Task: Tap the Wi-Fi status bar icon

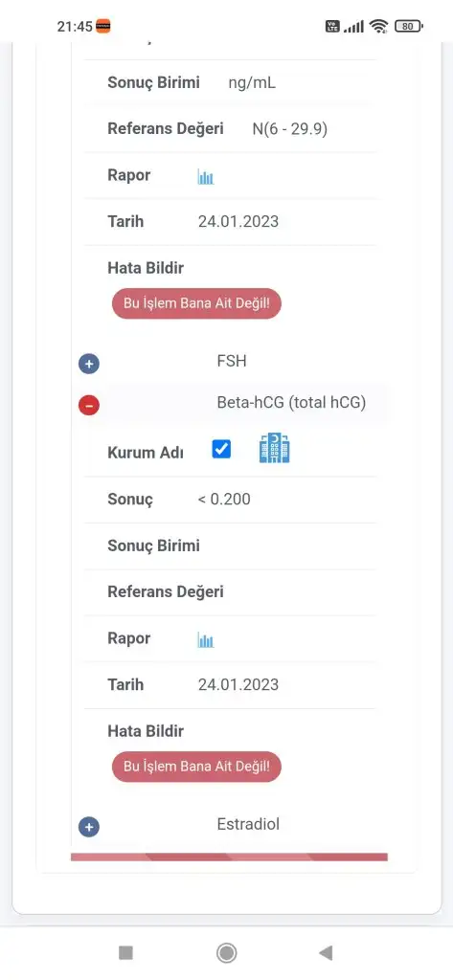Action: (378, 26)
